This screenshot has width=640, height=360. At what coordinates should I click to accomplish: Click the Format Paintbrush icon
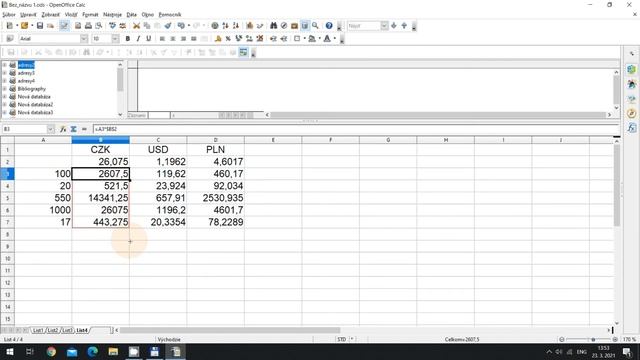tap(168, 26)
